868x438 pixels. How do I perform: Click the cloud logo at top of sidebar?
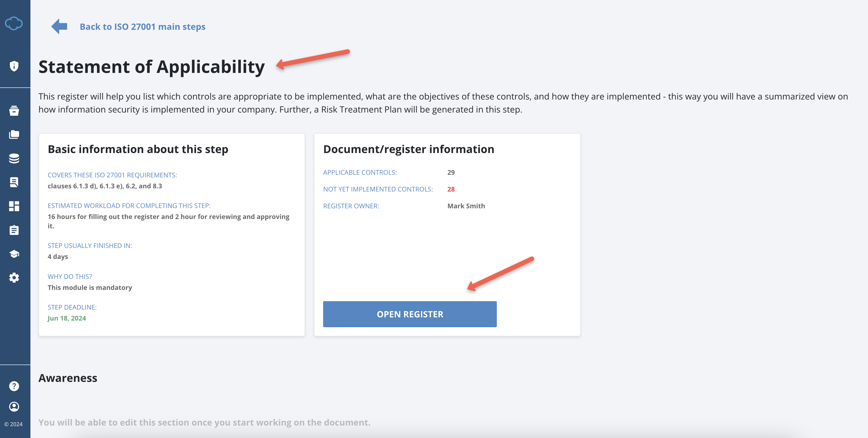14,23
